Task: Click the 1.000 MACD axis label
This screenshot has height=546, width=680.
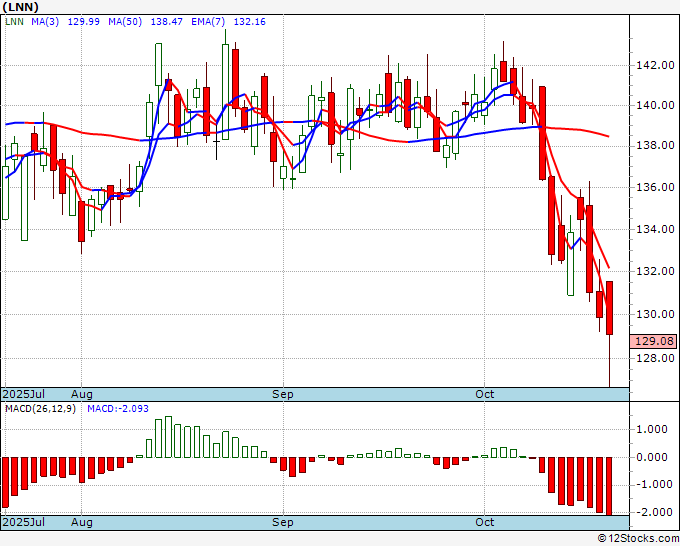Action: click(651, 429)
